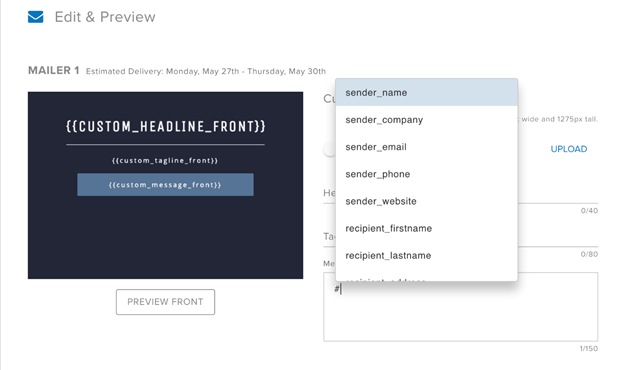This screenshot has height=370, width=624.
Task: Choose the sender_website option
Action: [427, 201]
